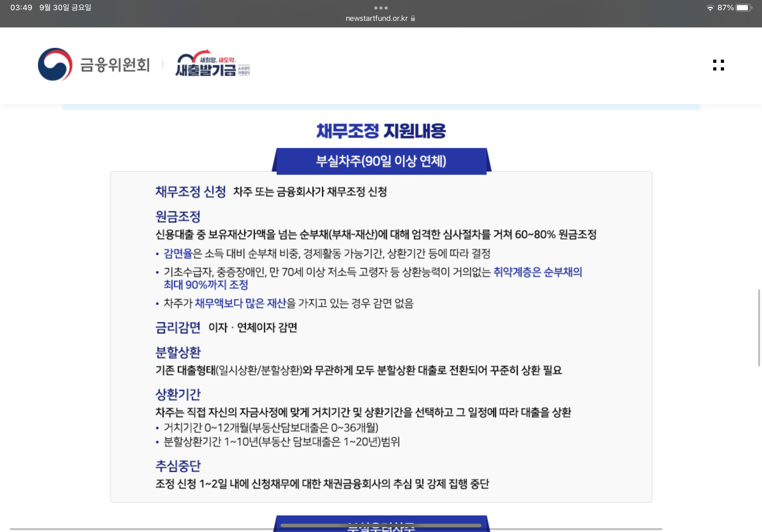Image resolution: width=762 pixels, height=532 pixels.
Task: Click the 상환기간 section heading
Action: pyautogui.click(x=178, y=394)
